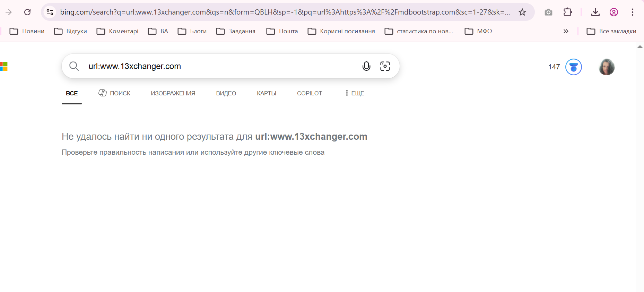This screenshot has width=644, height=292.
Task: Click the page scrollbar up arrow
Action: coord(640,46)
